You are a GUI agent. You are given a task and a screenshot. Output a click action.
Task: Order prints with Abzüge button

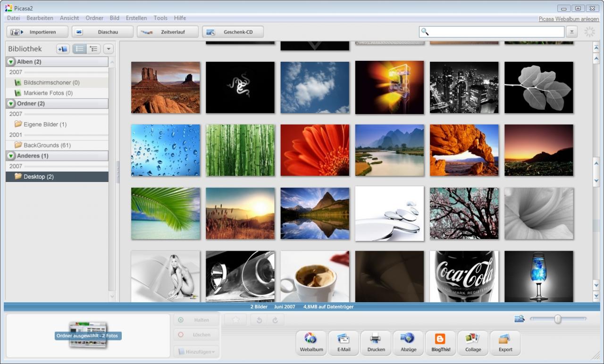coord(408,343)
